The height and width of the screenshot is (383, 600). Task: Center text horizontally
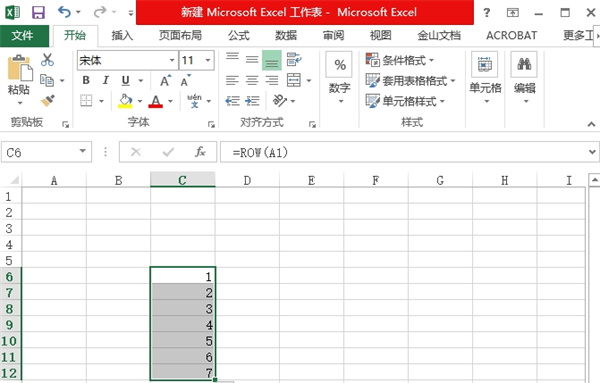[x=252, y=80]
